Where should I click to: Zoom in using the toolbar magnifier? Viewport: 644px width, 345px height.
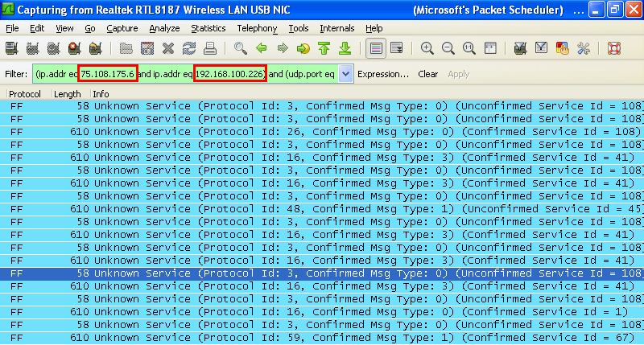pos(427,48)
